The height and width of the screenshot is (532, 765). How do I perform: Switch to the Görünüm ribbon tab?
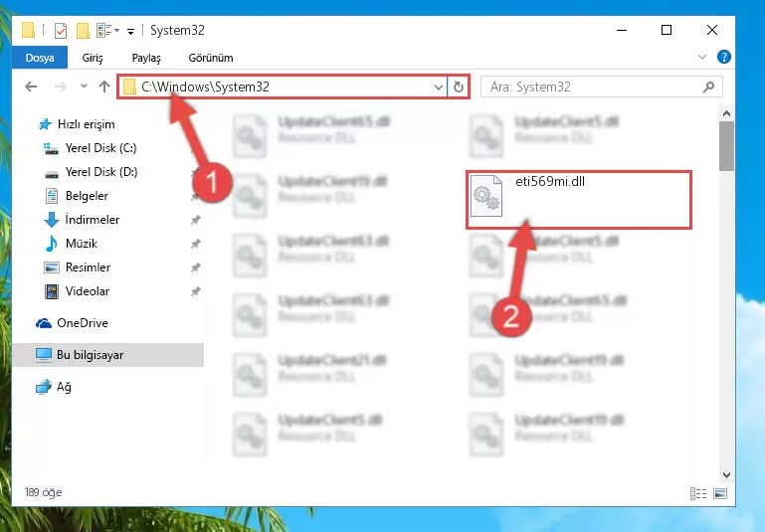pos(211,58)
